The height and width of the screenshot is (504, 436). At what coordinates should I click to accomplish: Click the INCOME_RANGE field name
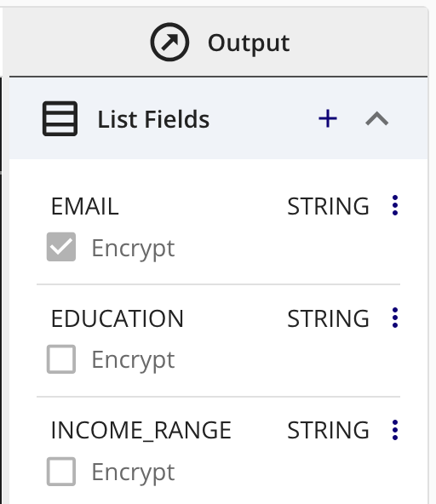click(141, 431)
